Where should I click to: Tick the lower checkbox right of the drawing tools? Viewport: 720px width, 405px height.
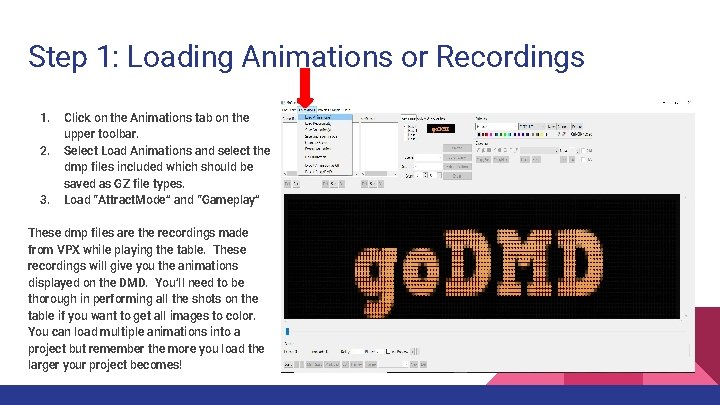[x=583, y=160]
